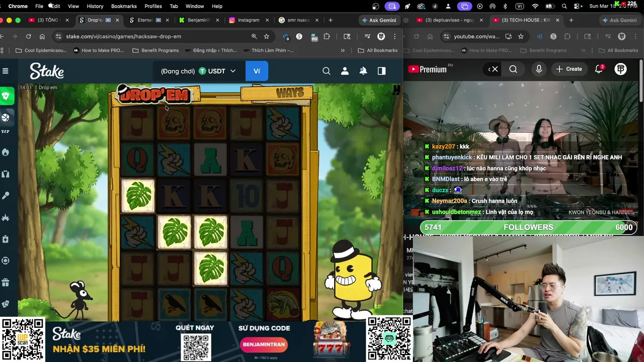
Task: Open a new tab in left Chrome window
Action: pyautogui.click(x=331, y=20)
